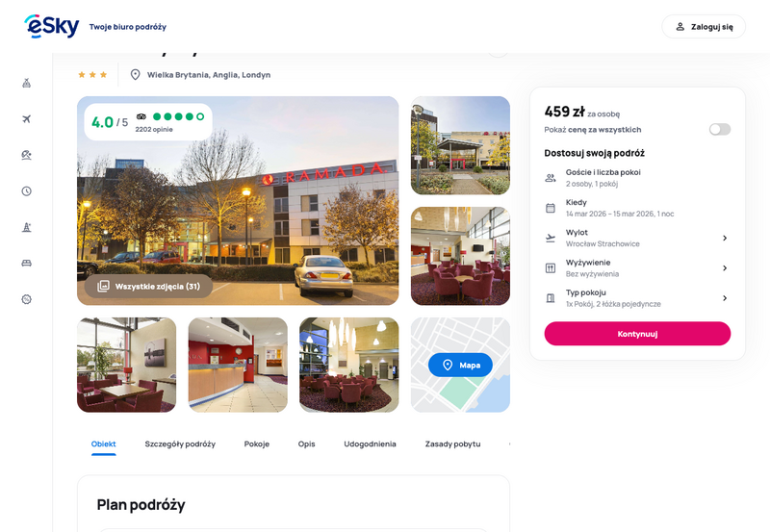Open the clock last-minute sidebar icon
This screenshot has height=532, width=770.
point(27,190)
